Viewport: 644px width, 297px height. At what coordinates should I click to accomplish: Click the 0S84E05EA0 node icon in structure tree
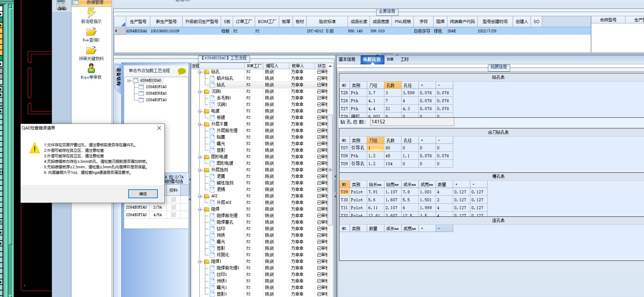(141, 94)
